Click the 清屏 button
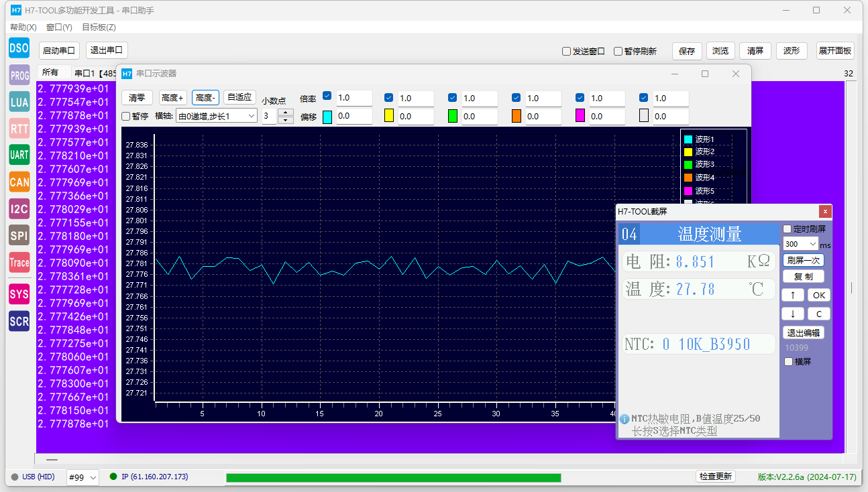The image size is (868, 492). coord(755,51)
